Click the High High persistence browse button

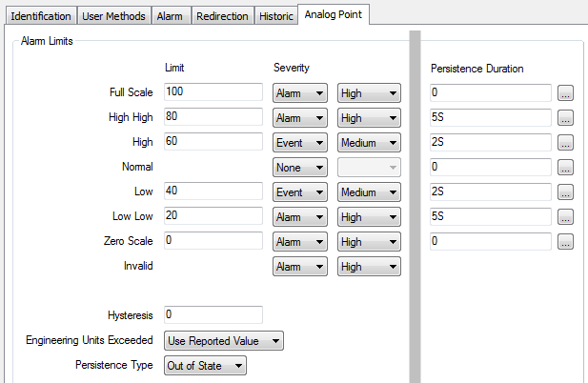tap(565, 118)
